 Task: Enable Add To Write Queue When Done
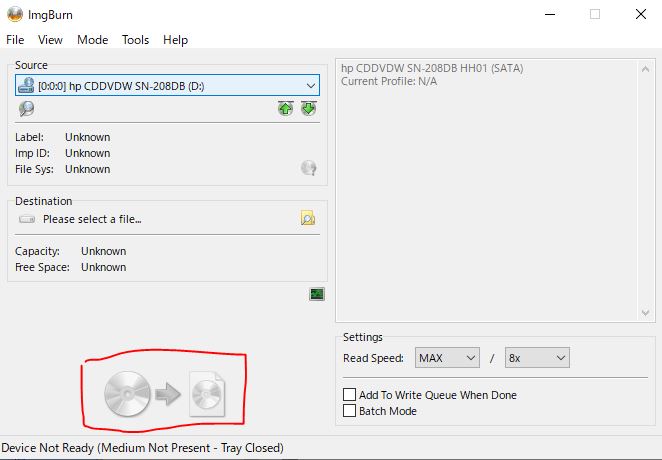click(350, 395)
